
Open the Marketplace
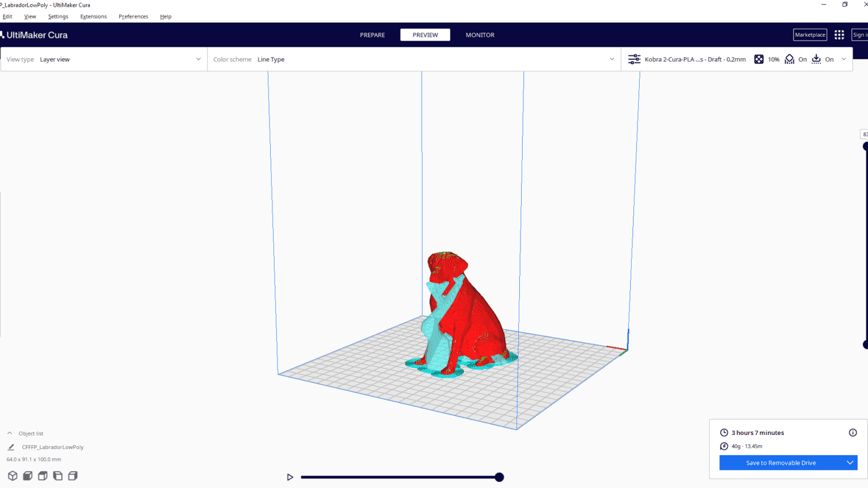(x=809, y=34)
